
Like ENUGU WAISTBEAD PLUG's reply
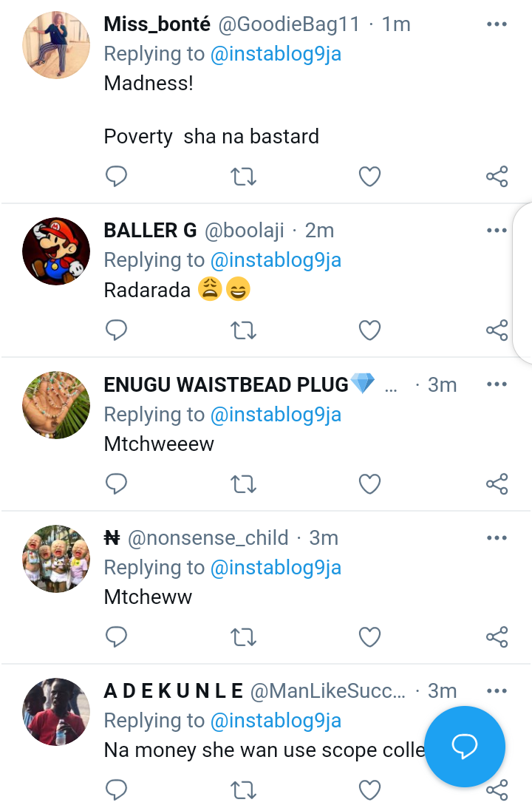tap(369, 484)
